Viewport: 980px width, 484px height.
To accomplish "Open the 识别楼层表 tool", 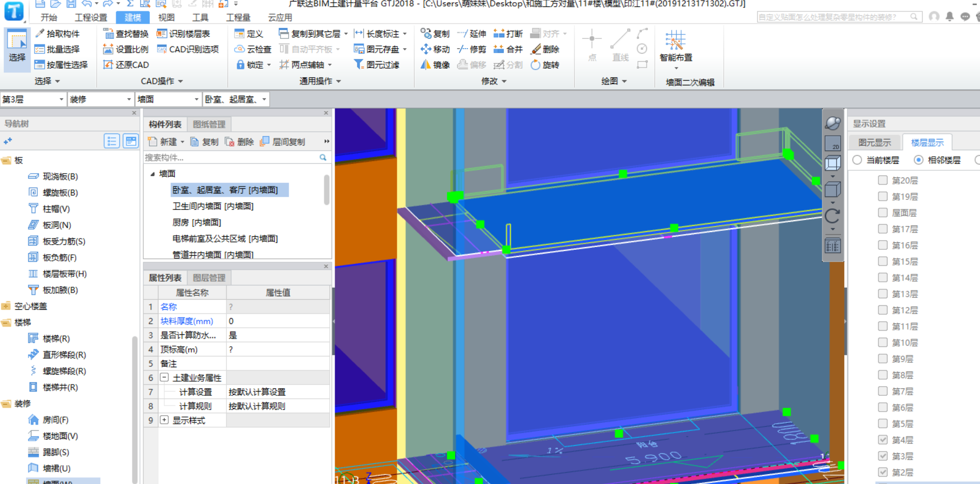I will 183,34.
